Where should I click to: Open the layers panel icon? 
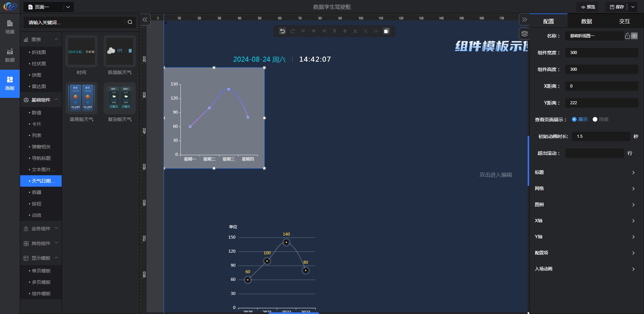(x=525, y=34)
